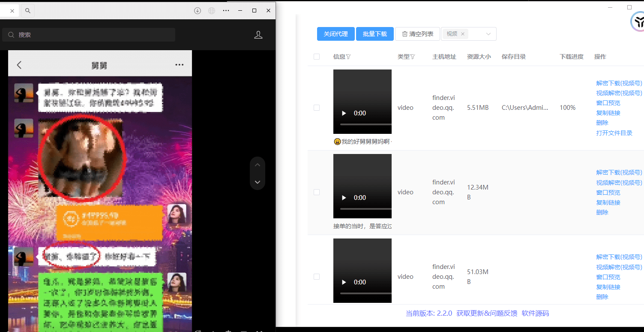
Task: Check the select-all checkbox in the table header
Action: [316, 56]
